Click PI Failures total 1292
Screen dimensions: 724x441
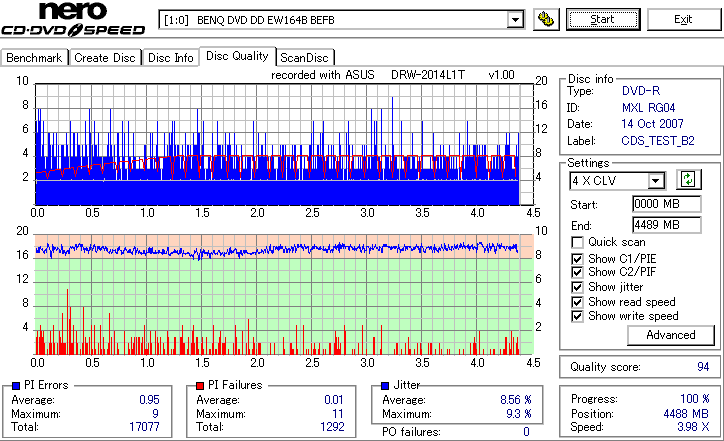coord(332,427)
